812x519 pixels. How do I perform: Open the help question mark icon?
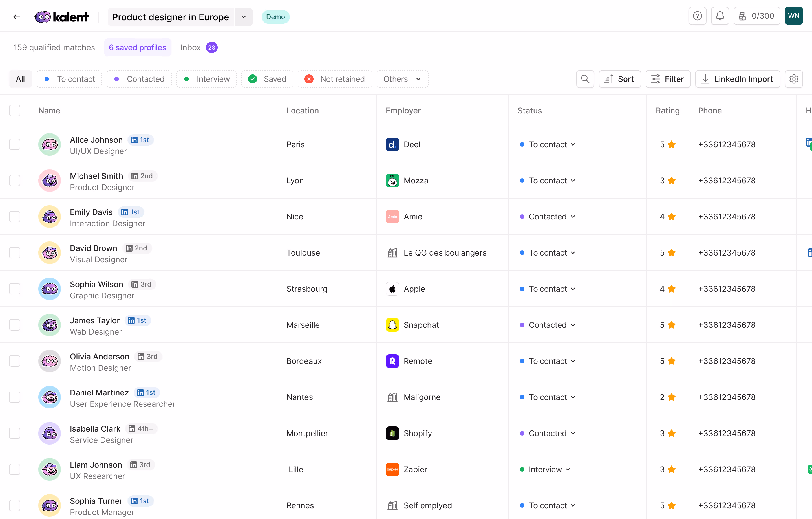coord(697,16)
